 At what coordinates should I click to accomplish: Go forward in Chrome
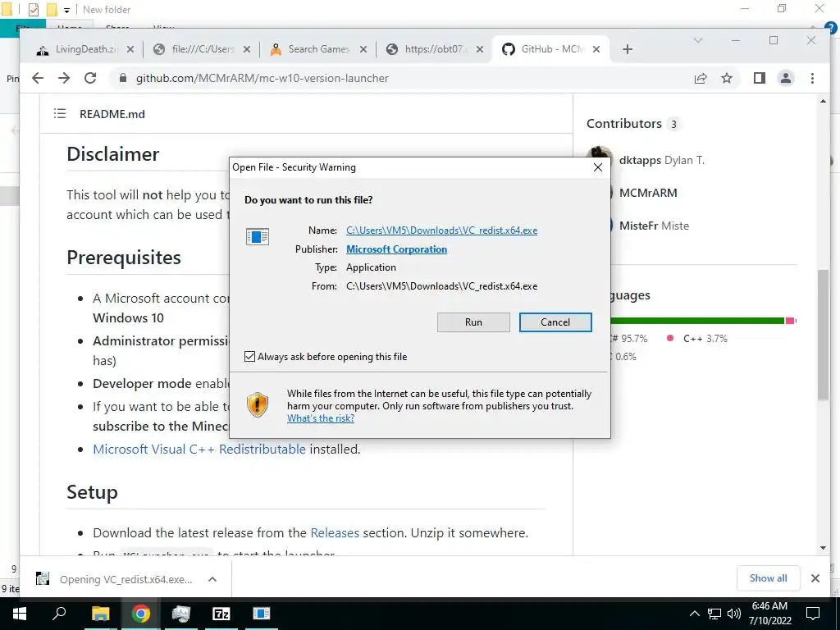(x=64, y=78)
